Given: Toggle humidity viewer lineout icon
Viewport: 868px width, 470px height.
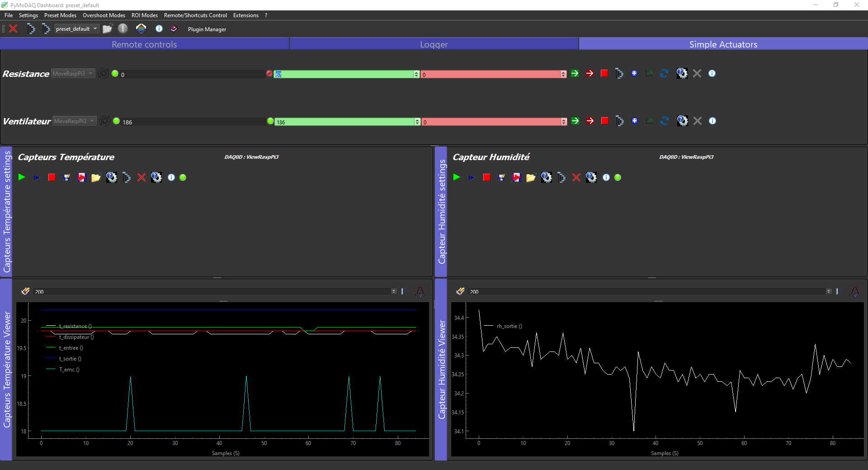Looking at the screenshot, I should pos(854,291).
